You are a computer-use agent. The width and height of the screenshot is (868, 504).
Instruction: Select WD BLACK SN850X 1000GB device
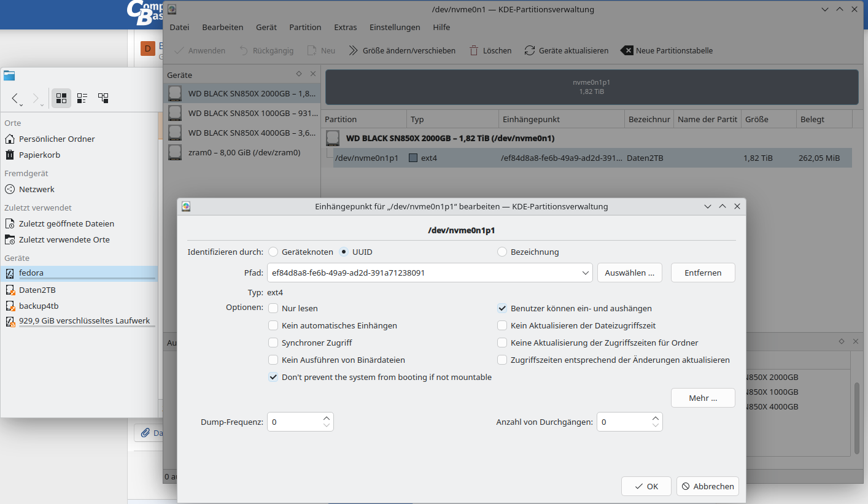point(242,113)
